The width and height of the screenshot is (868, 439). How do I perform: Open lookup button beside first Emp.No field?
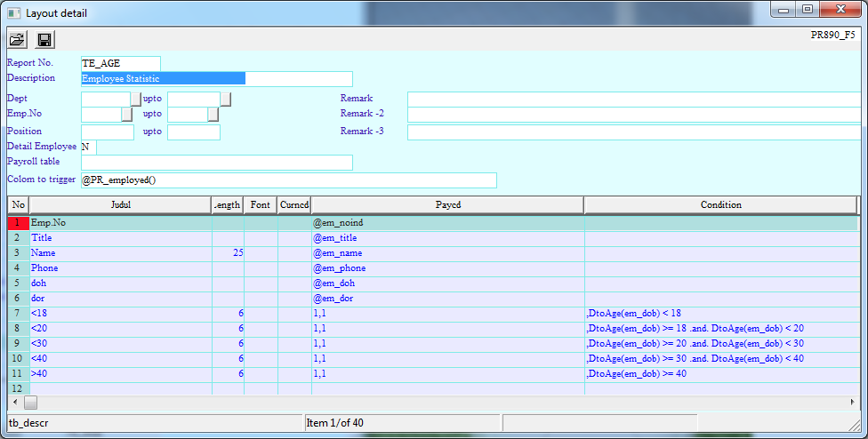(126, 115)
